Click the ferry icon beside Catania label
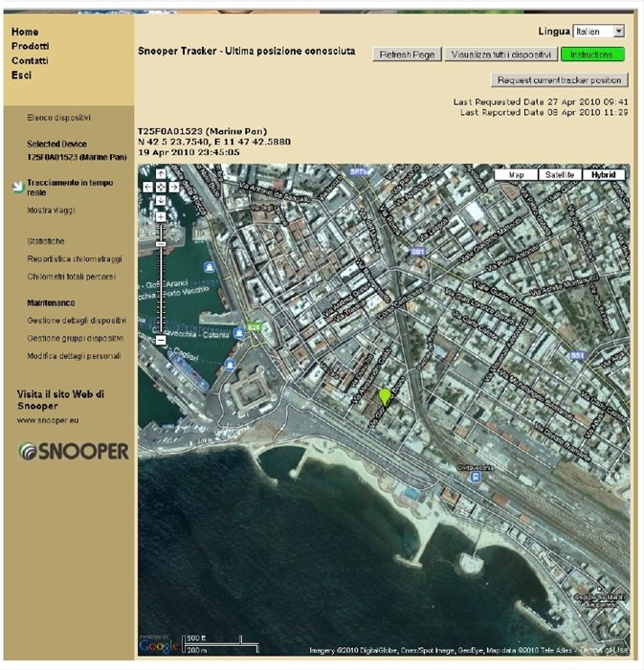Image resolution: width=644 pixels, height=670 pixels. pyautogui.click(x=239, y=333)
